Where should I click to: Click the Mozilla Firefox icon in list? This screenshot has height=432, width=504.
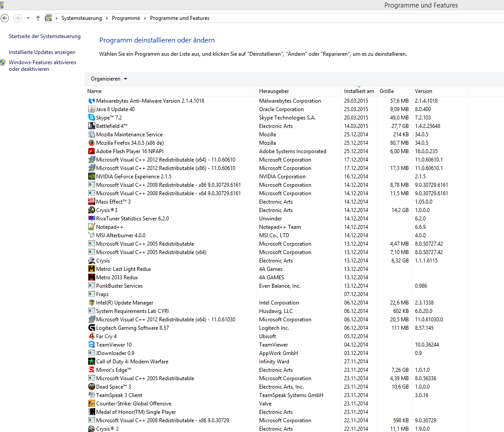point(92,143)
